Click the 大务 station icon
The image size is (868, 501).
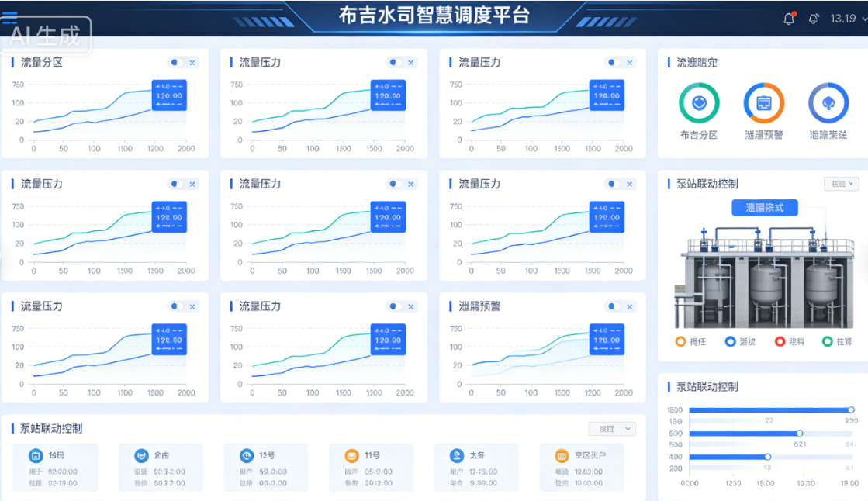[457, 456]
